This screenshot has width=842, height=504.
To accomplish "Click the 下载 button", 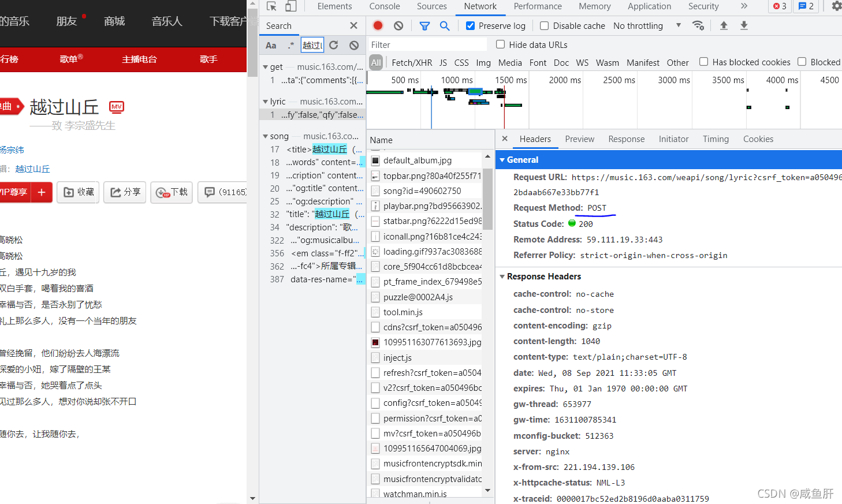I will tap(172, 192).
